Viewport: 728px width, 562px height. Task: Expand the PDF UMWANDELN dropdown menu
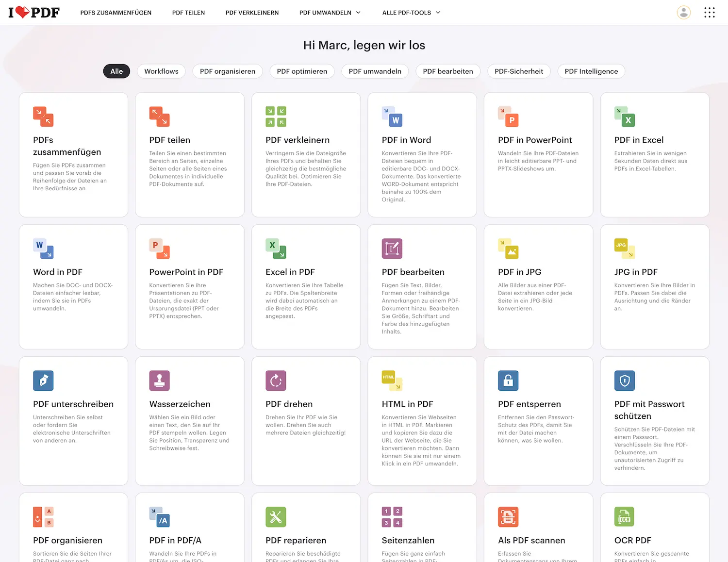[330, 13]
